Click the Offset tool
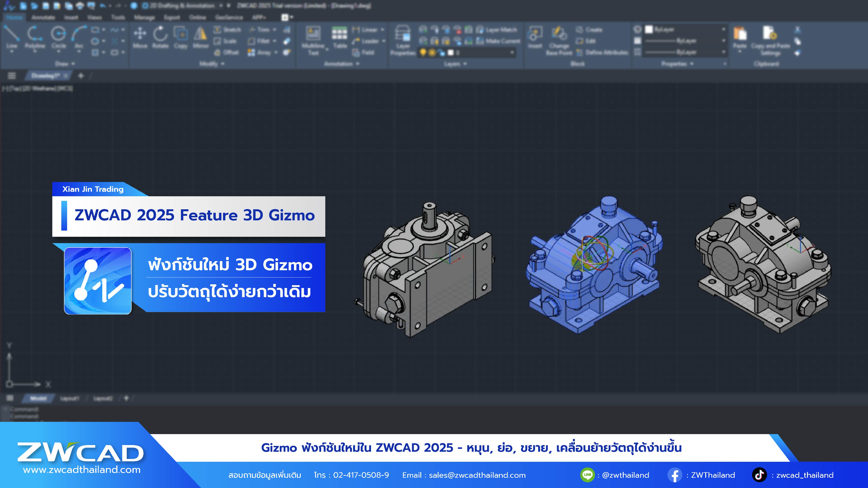 coord(226,52)
